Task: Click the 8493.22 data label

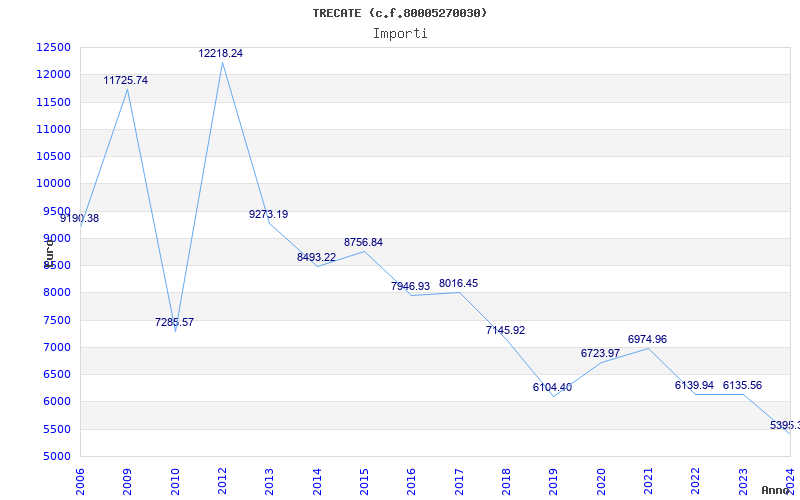Action: pyautogui.click(x=316, y=257)
